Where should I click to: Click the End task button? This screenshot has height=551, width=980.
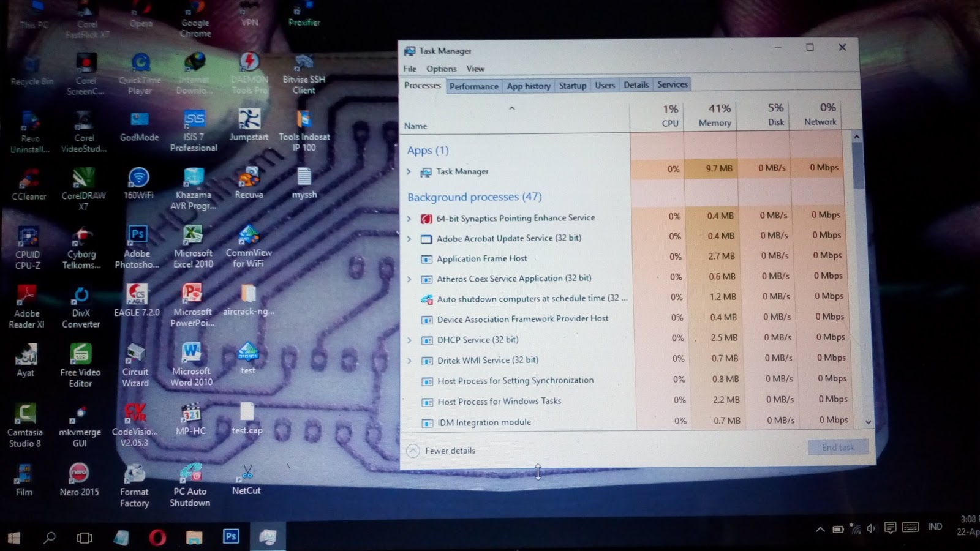838,448
